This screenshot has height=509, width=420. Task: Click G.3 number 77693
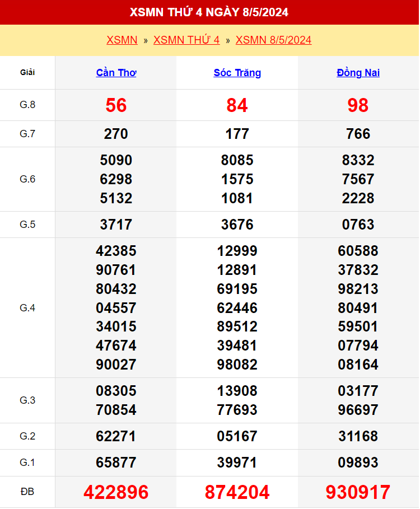[237, 410]
